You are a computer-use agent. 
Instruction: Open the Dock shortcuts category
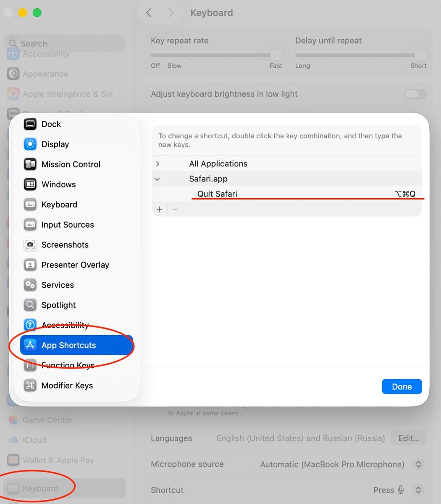coord(77,124)
